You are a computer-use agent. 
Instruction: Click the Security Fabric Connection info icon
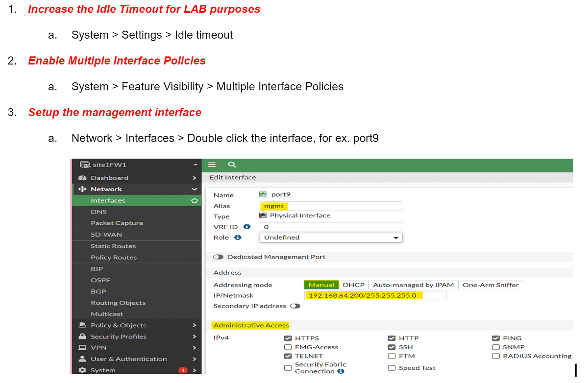pos(341,371)
